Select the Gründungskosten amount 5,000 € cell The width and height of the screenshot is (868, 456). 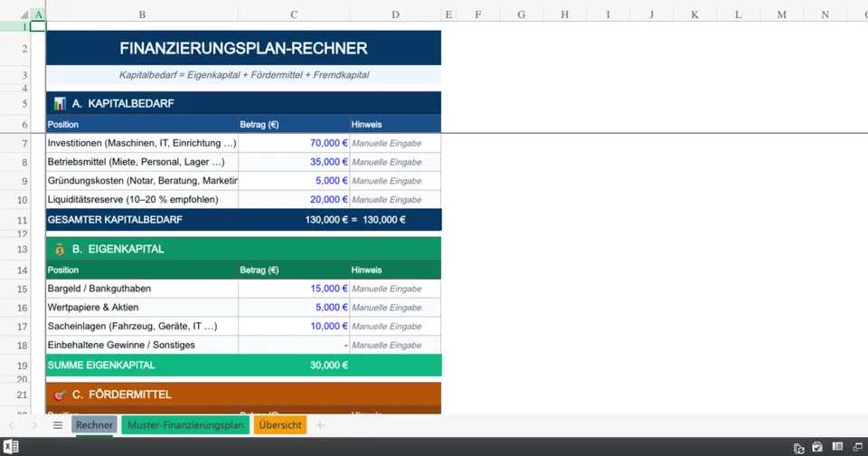coord(294,181)
